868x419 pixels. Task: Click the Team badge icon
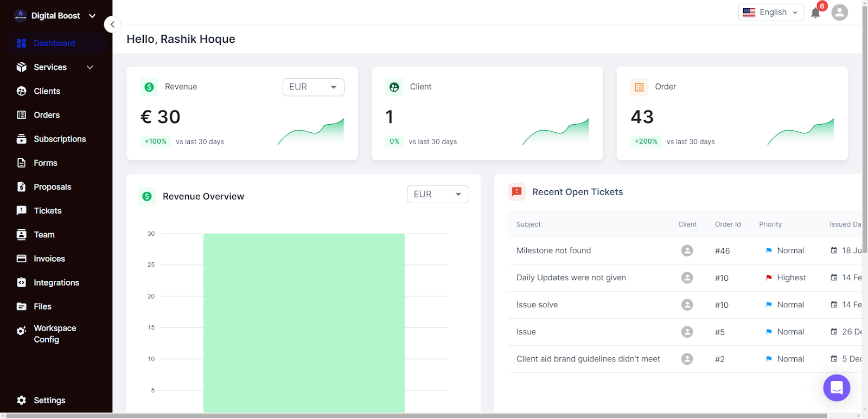(x=22, y=235)
